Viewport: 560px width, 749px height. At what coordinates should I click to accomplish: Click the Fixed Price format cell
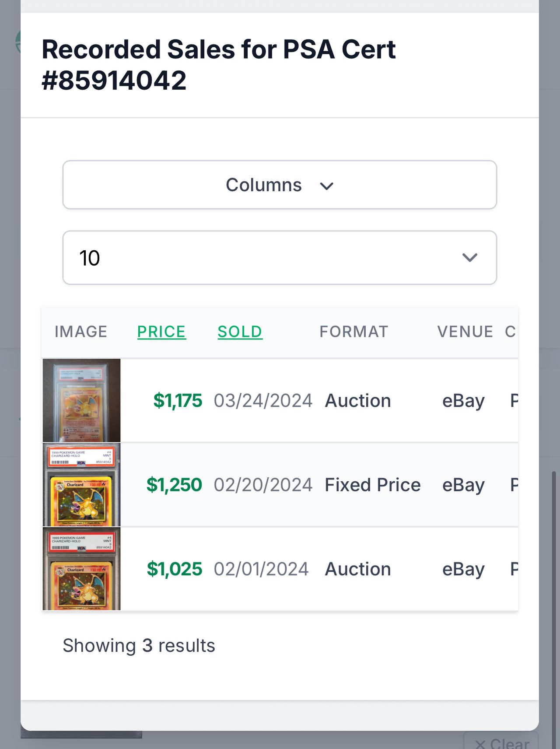click(x=372, y=485)
